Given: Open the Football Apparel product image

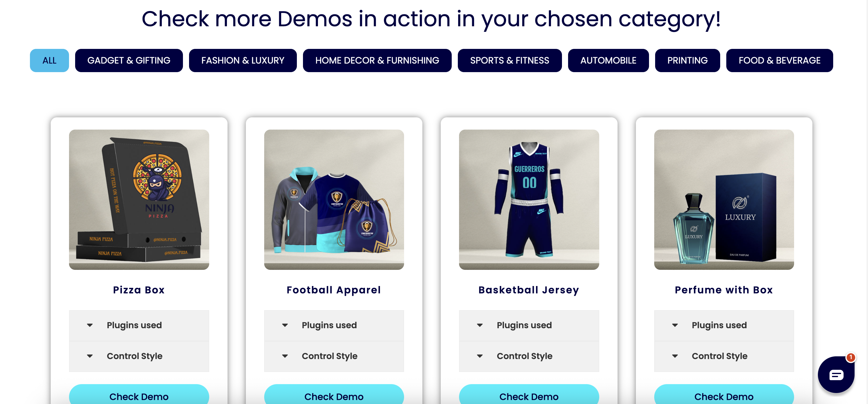Looking at the screenshot, I should click(334, 200).
